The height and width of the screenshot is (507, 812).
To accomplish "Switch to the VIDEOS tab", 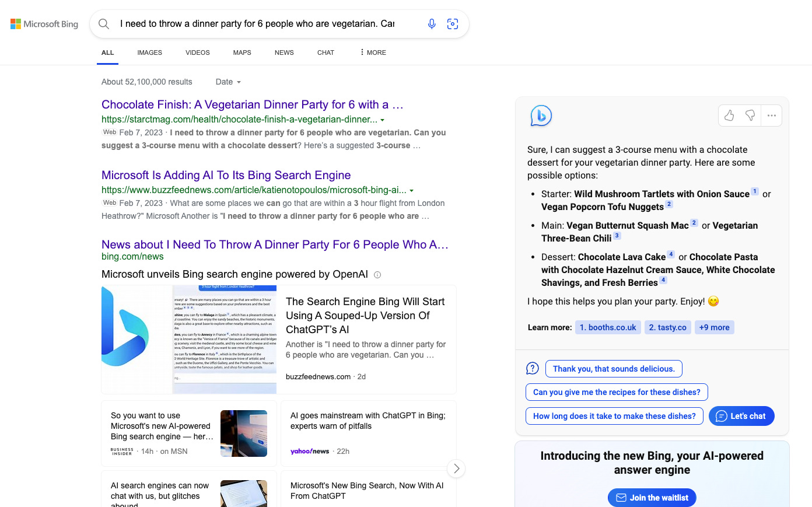I will coord(198,53).
